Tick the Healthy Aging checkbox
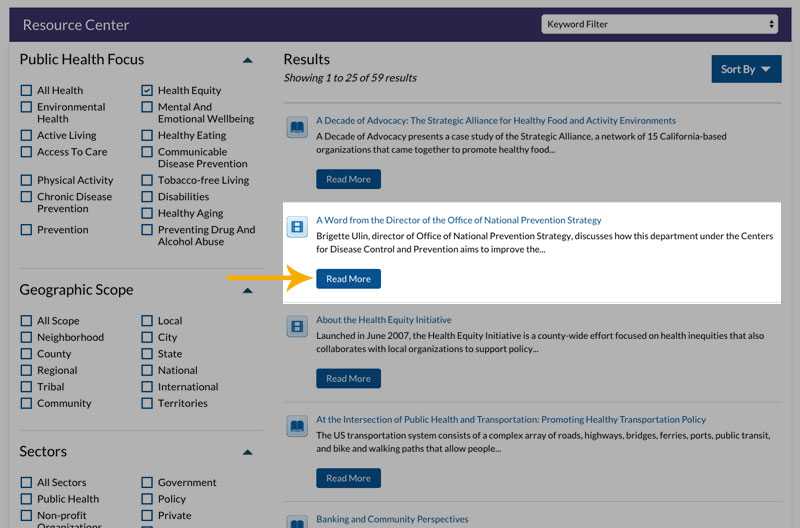 [147, 213]
